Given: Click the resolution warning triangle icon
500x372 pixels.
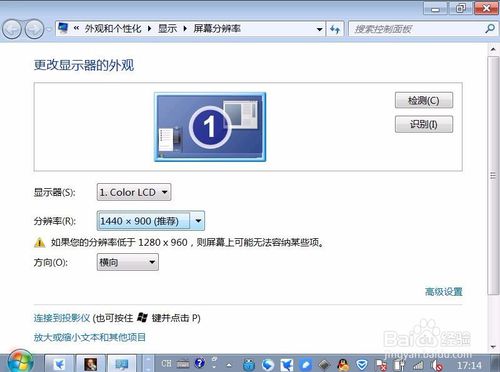Looking at the screenshot, I should pyautogui.click(x=40, y=242).
